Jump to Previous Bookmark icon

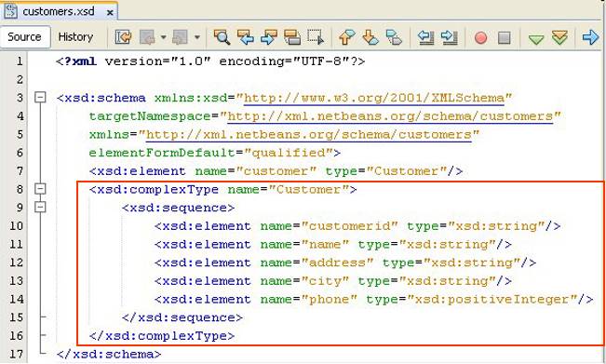click(x=347, y=37)
